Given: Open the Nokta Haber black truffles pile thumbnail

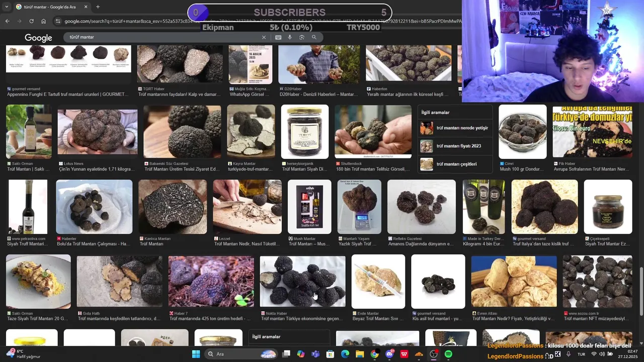Looking at the screenshot, I should pos(302,282).
